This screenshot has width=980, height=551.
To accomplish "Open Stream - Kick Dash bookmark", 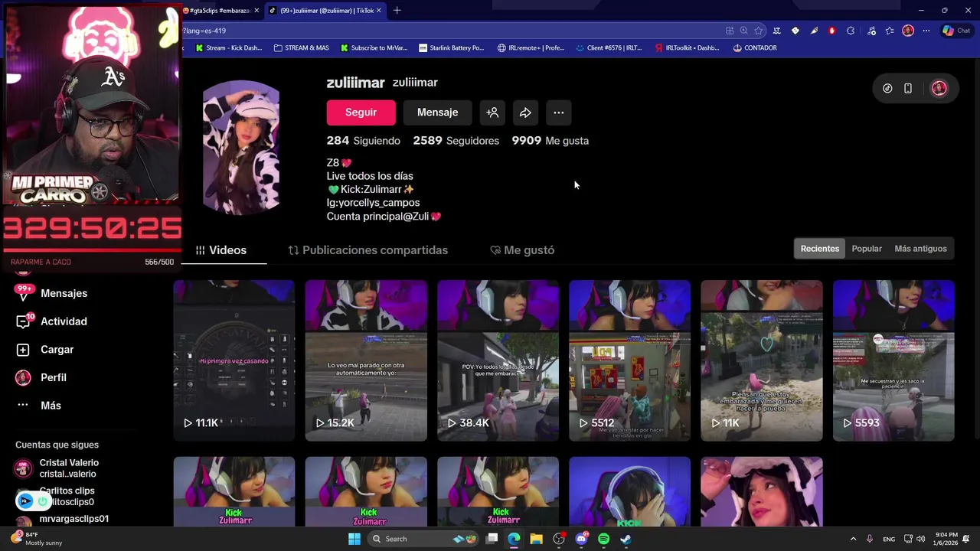I will (x=229, y=47).
